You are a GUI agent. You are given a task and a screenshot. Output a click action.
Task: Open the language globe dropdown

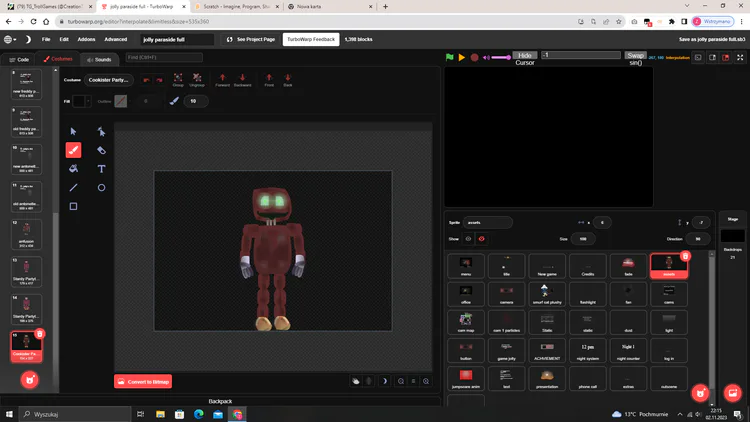[10, 39]
